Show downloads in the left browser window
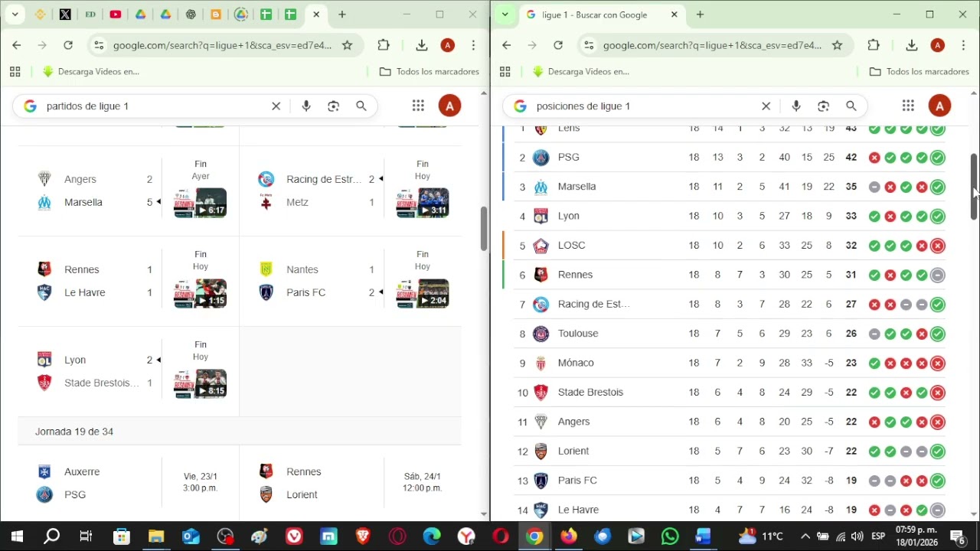Image resolution: width=980 pixels, height=551 pixels. click(x=422, y=45)
